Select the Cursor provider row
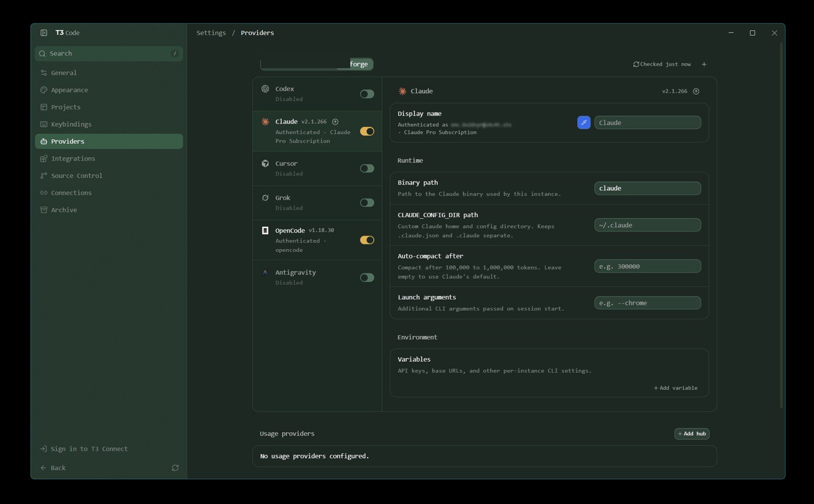 coord(317,168)
